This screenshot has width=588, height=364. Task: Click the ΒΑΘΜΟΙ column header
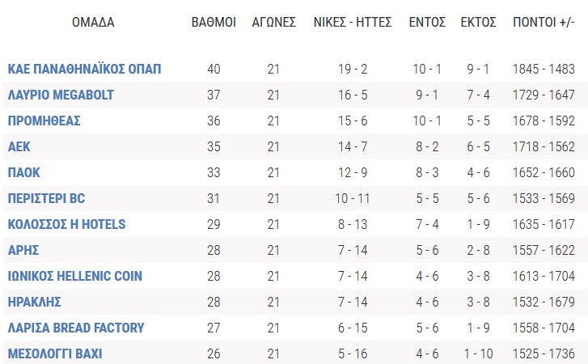[214, 22]
